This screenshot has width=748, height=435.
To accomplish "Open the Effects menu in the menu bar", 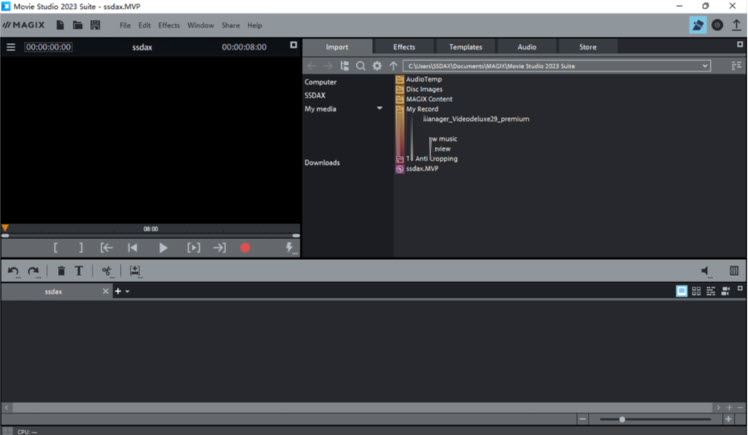I will click(169, 25).
